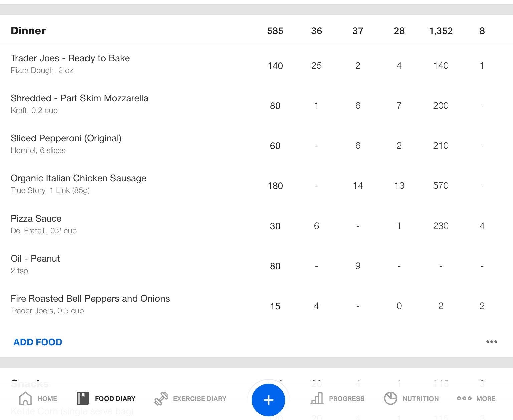Open Organic Italian Chicken Sausage entry

click(256, 185)
